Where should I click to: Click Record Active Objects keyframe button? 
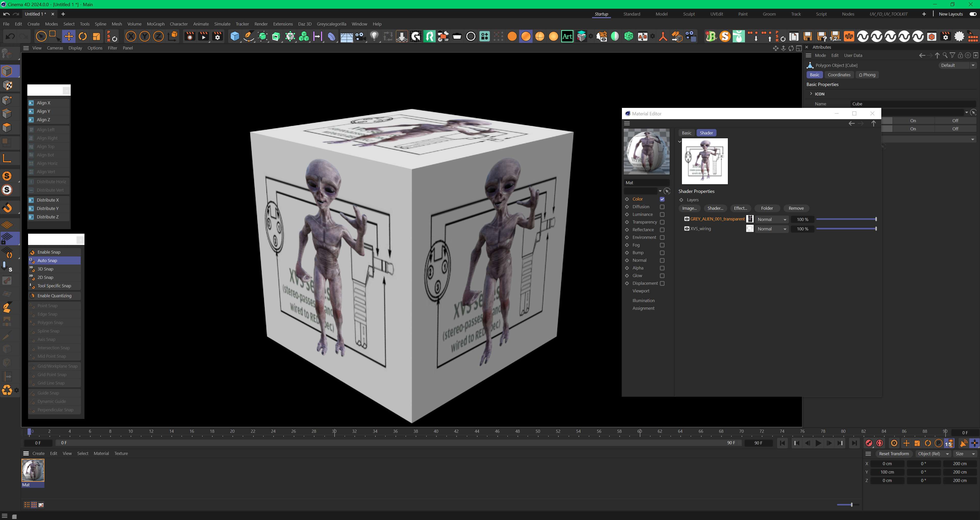point(869,443)
